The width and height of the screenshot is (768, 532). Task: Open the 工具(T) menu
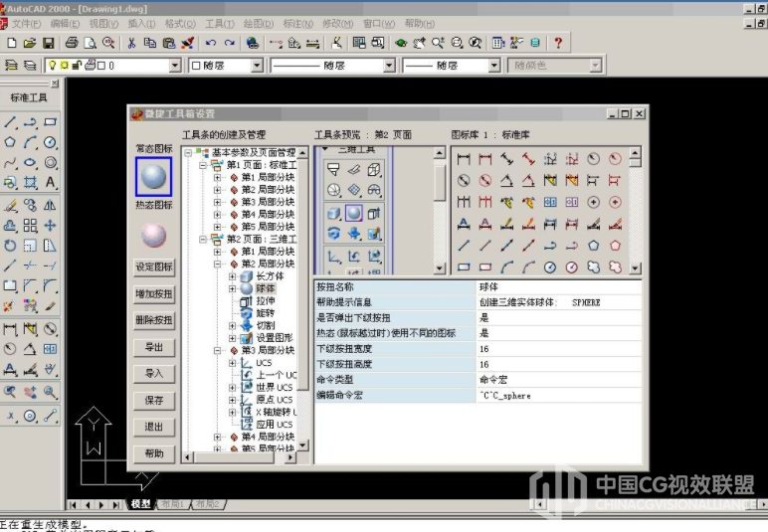(220, 24)
